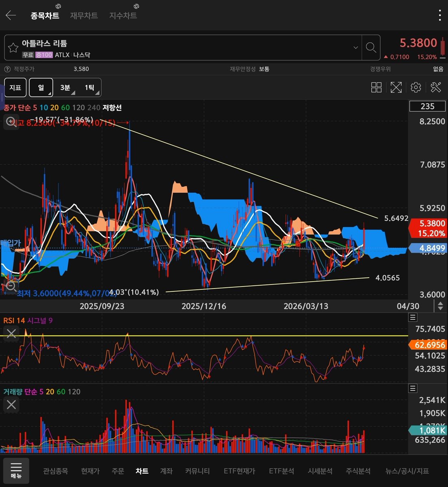The width and height of the screenshot is (448, 487).
Task: Select the 1틱 tick period dropdown
Action: pyautogui.click(x=89, y=87)
